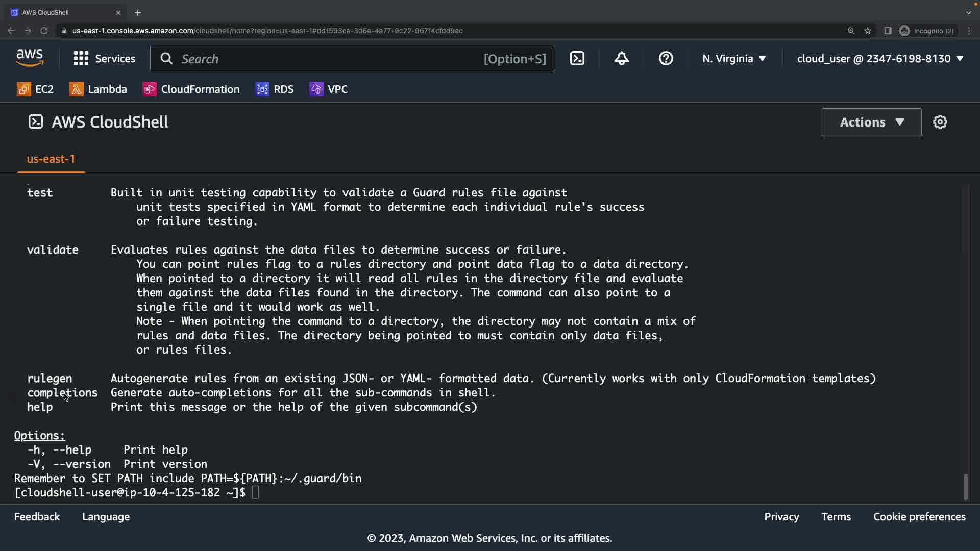Open CloudShell settings gear
The width and height of the screenshot is (980, 551).
pos(940,122)
